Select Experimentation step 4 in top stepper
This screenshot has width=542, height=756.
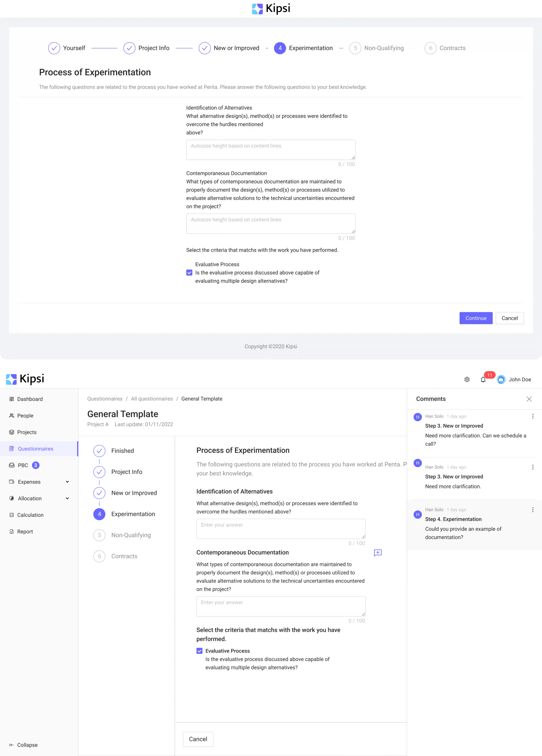tap(303, 48)
